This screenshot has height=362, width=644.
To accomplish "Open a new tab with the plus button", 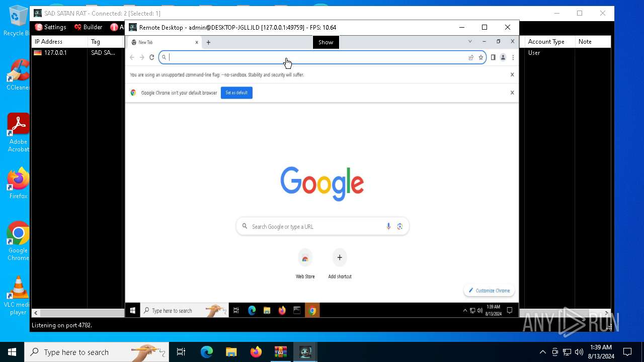I will (208, 42).
